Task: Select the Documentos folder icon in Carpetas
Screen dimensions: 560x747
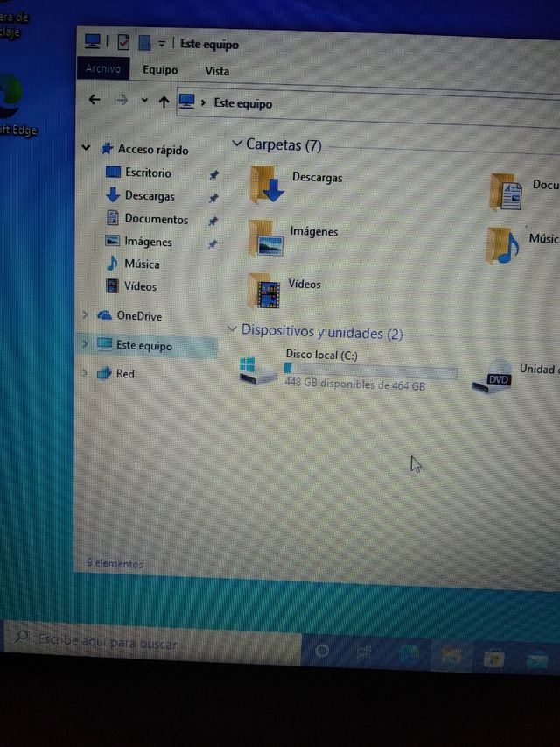Action: 507,192
